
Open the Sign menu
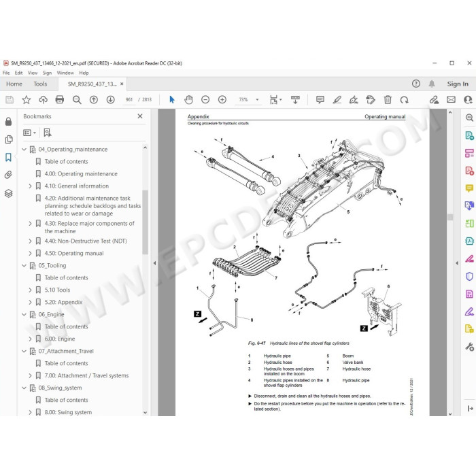click(x=47, y=73)
